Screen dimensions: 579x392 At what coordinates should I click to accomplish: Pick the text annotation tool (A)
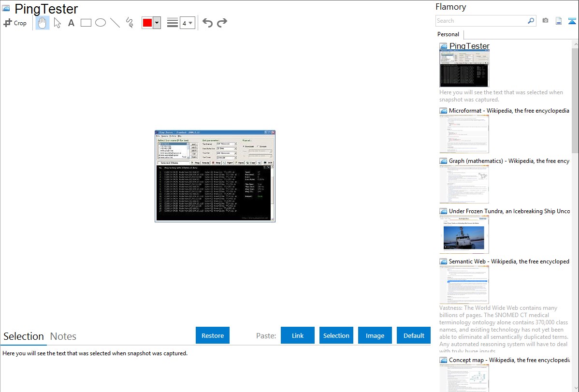tap(71, 23)
